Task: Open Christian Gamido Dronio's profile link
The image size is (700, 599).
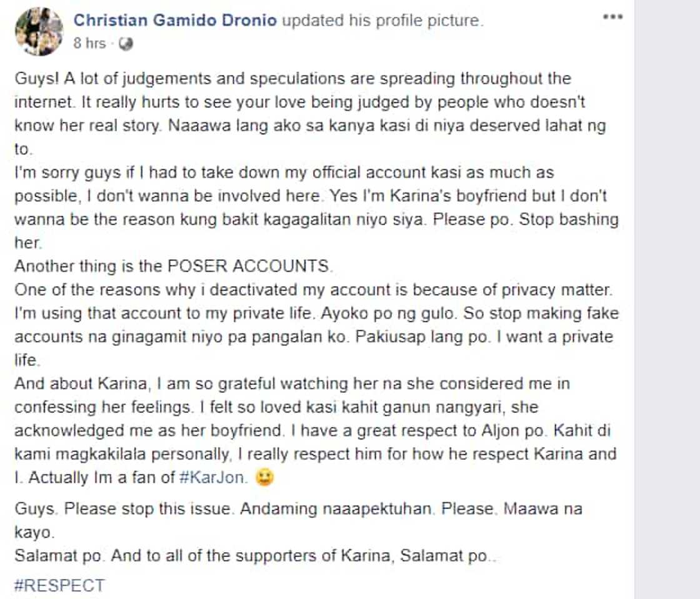Action: pyautogui.click(x=175, y=21)
